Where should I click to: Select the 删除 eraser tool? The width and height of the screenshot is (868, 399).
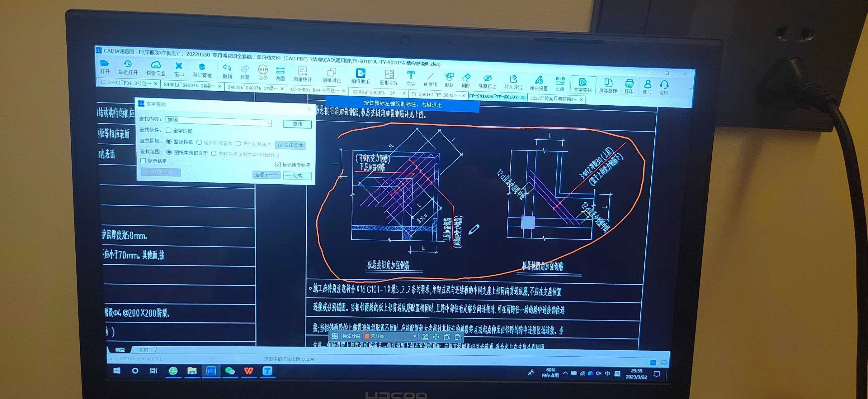466,81
